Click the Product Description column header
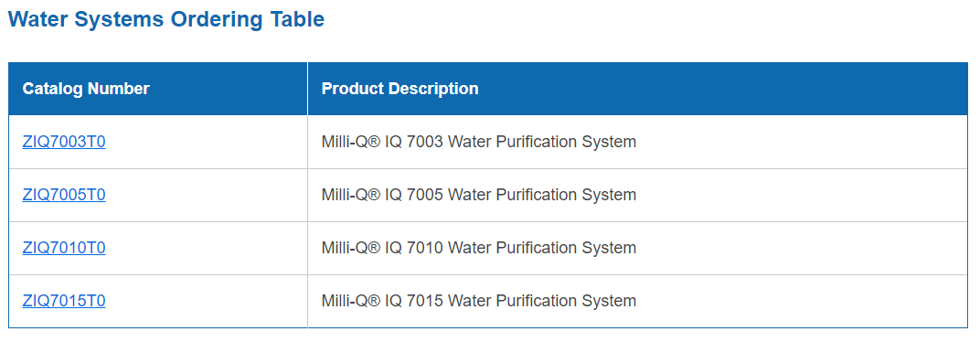 coord(400,89)
